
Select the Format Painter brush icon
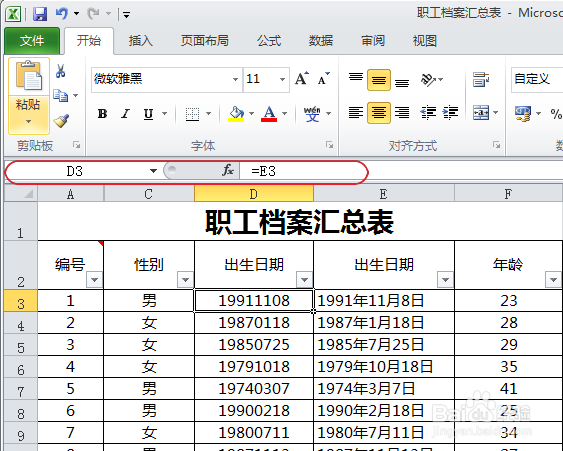[61, 121]
